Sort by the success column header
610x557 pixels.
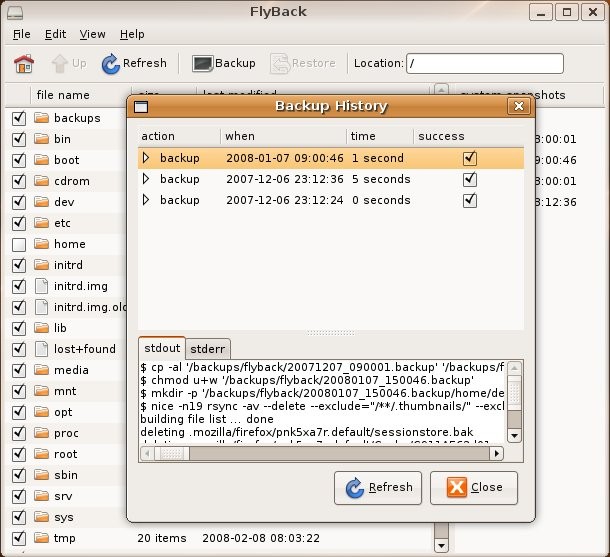468,136
